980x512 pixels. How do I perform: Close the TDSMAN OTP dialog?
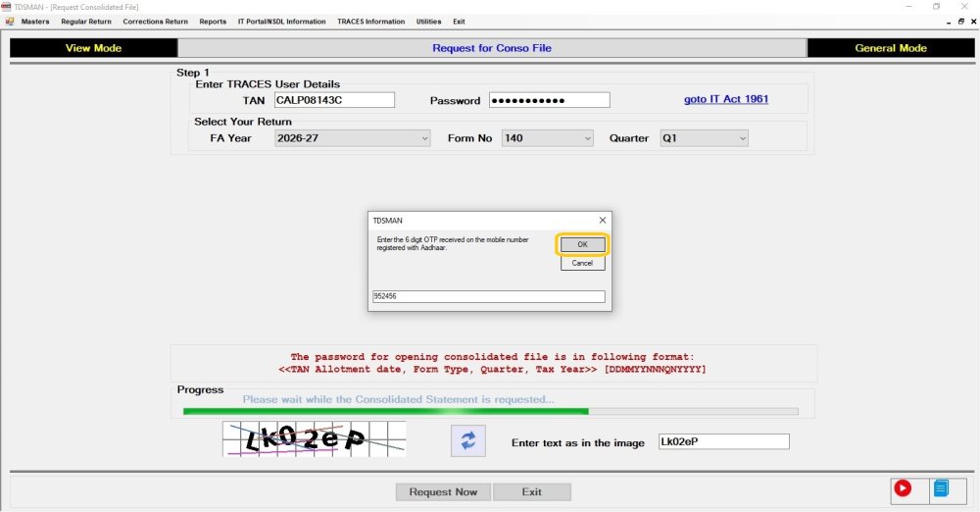tap(603, 221)
